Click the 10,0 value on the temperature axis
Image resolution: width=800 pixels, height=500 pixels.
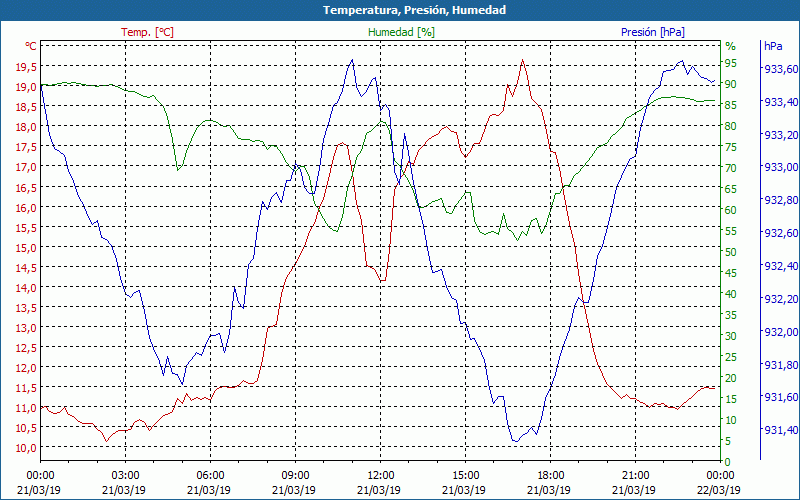pos(24,447)
